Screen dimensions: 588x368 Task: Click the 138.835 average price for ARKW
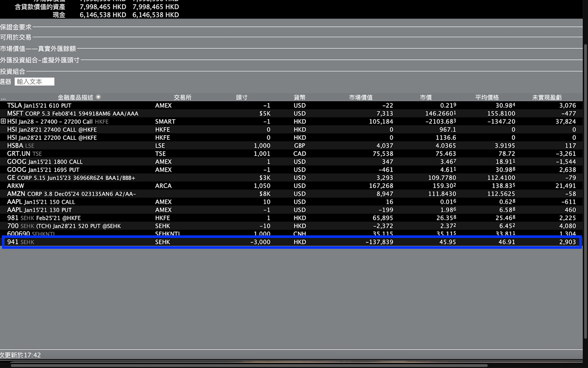coord(503,186)
